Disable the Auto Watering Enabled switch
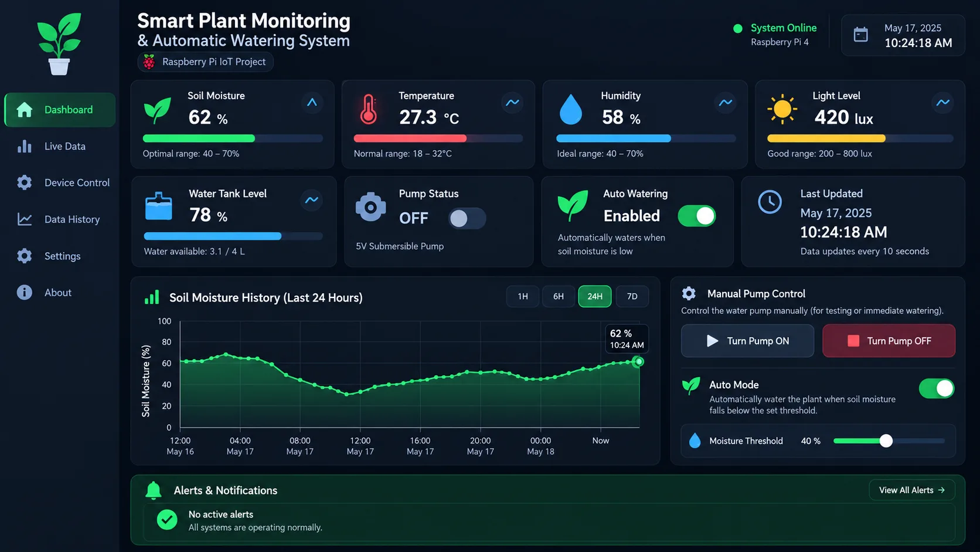Viewport: 980px width, 552px height. click(x=697, y=216)
